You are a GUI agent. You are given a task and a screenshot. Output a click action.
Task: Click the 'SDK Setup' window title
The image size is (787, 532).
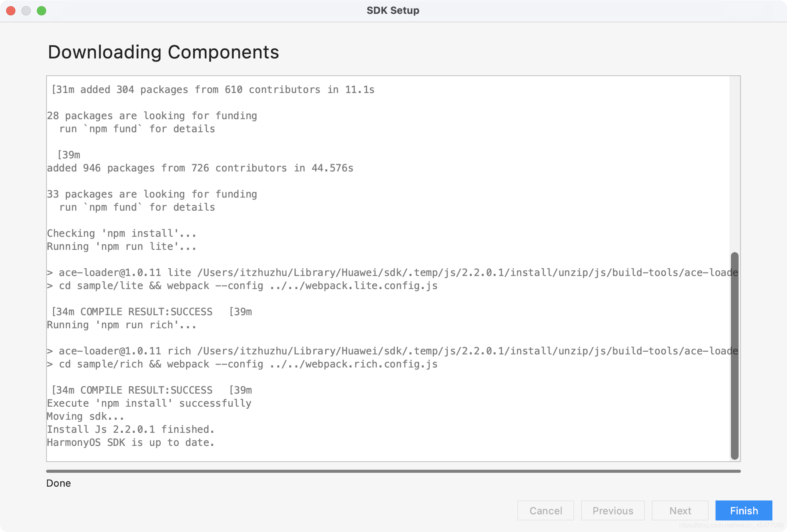[393, 10]
